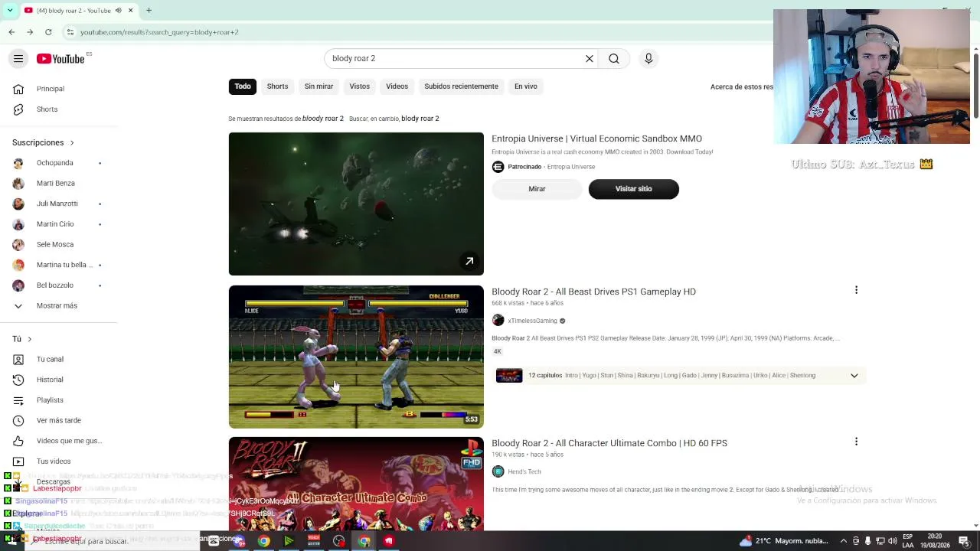Play the All Character Ultimate Combo thumbnail
Screen dimensions: 980x551
pos(356,484)
